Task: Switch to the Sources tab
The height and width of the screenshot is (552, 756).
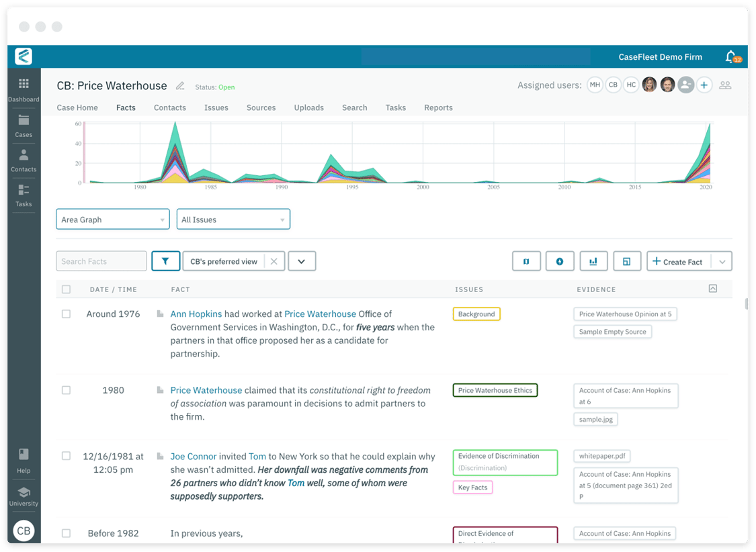Action: tap(261, 107)
